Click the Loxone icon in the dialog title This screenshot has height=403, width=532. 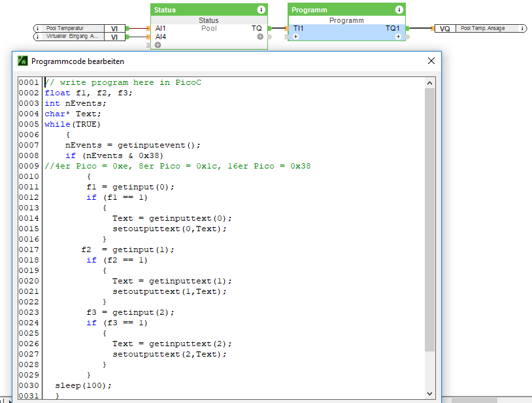[x=23, y=61]
